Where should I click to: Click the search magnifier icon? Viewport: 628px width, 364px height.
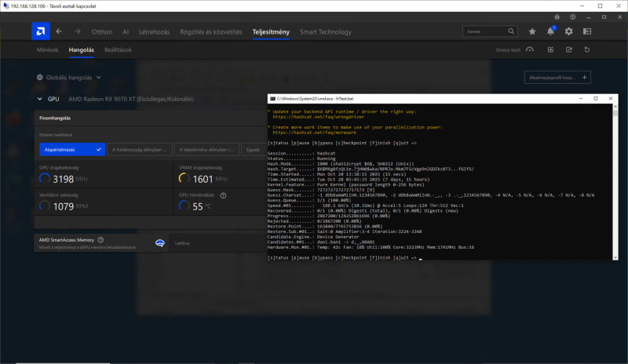tap(511, 31)
